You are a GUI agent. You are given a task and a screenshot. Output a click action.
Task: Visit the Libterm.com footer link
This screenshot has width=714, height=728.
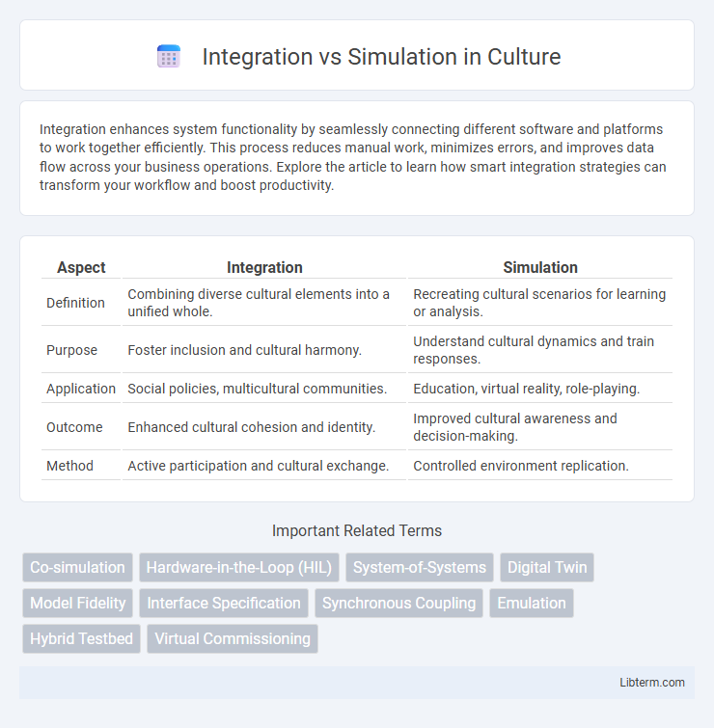click(651, 683)
